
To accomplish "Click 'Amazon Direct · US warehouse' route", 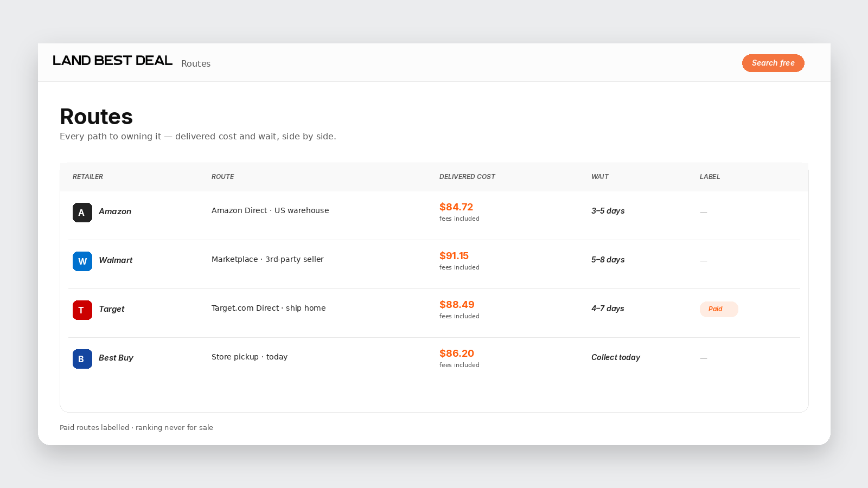I will click(x=270, y=210).
